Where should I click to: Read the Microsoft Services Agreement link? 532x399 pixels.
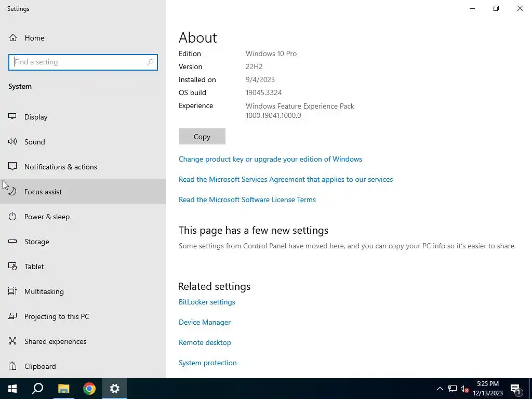(x=286, y=179)
